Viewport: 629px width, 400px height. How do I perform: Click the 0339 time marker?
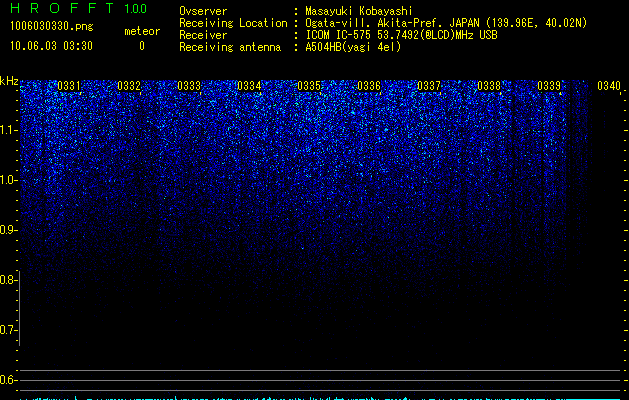(x=549, y=86)
